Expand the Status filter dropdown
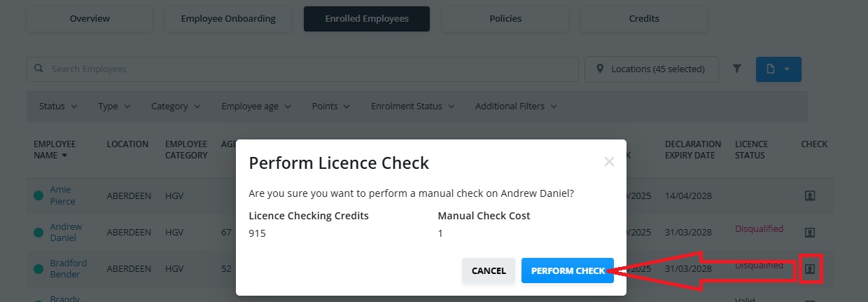Screen dimensions: 868x302 click(x=58, y=107)
